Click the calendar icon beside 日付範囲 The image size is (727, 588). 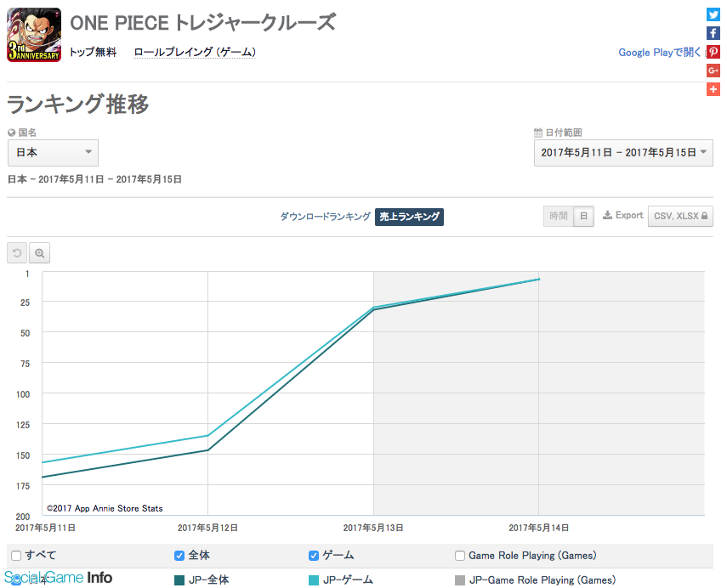[x=538, y=133]
